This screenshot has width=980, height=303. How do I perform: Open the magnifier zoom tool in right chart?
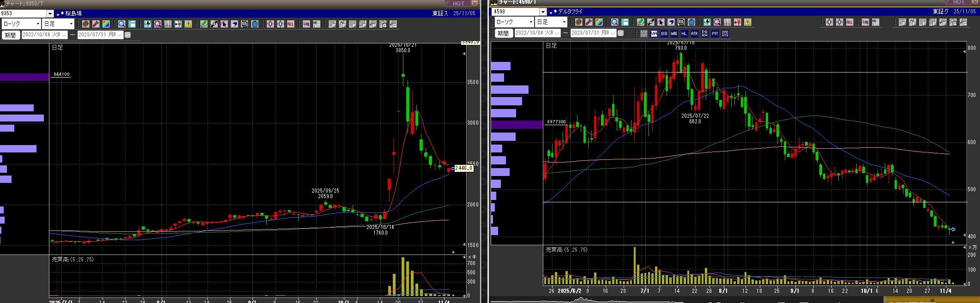click(615, 22)
